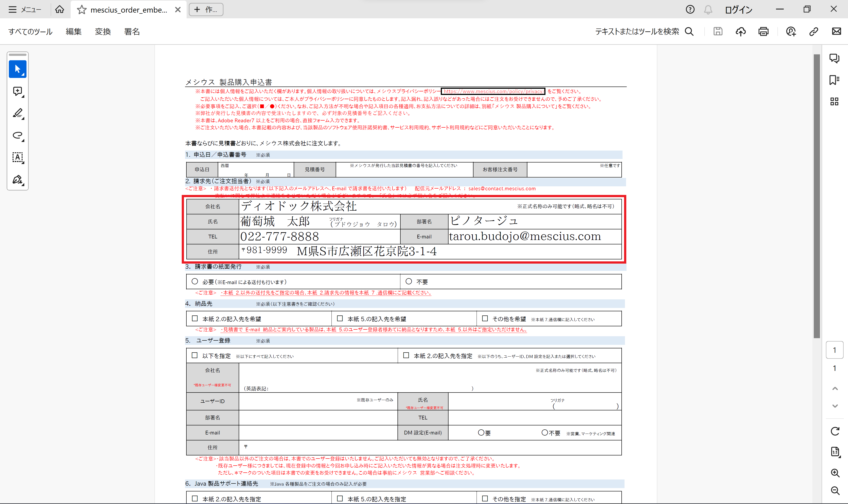Select the text box A tool
The height and width of the screenshot is (504, 848).
(x=18, y=158)
